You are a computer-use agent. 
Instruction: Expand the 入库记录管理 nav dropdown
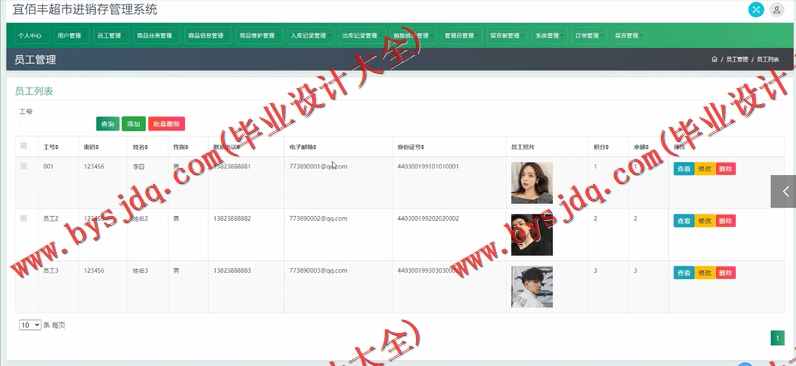[x=311, y=36]
